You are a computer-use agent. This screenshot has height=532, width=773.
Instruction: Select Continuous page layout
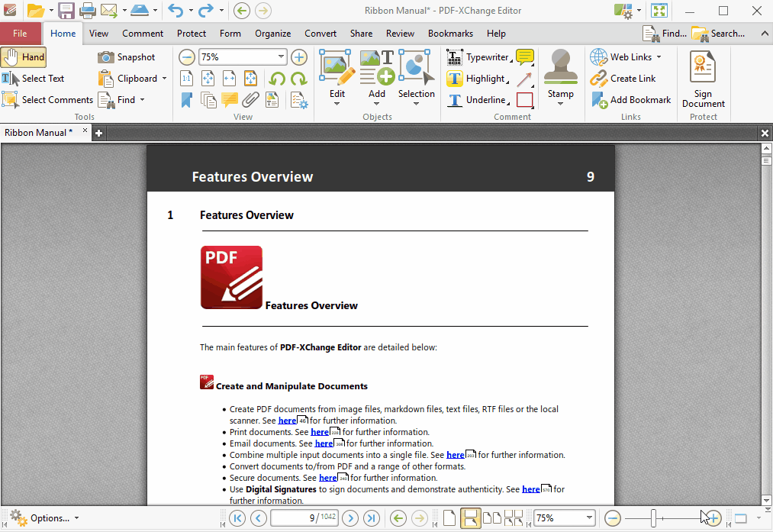click(471, 518)
